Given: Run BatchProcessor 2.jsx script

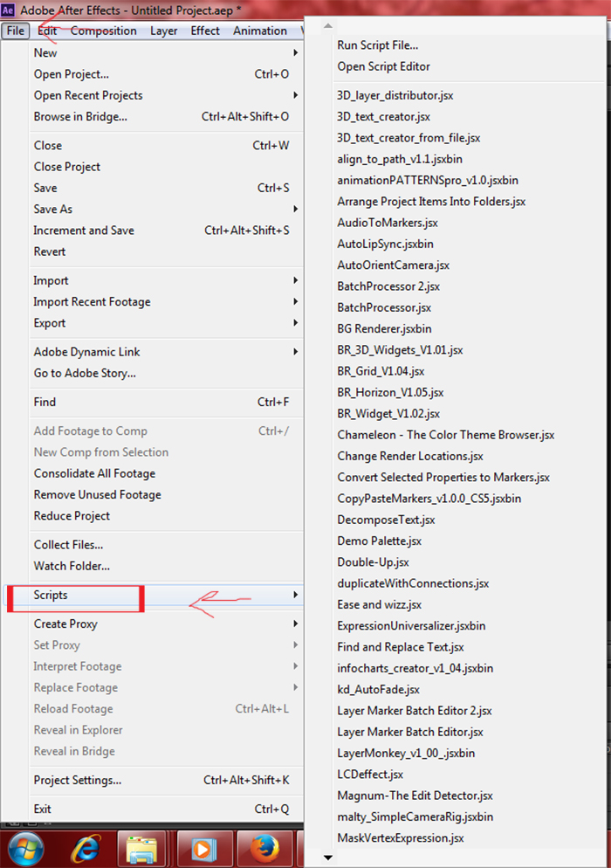Looking at the screenshot, I should pos(388,286).
